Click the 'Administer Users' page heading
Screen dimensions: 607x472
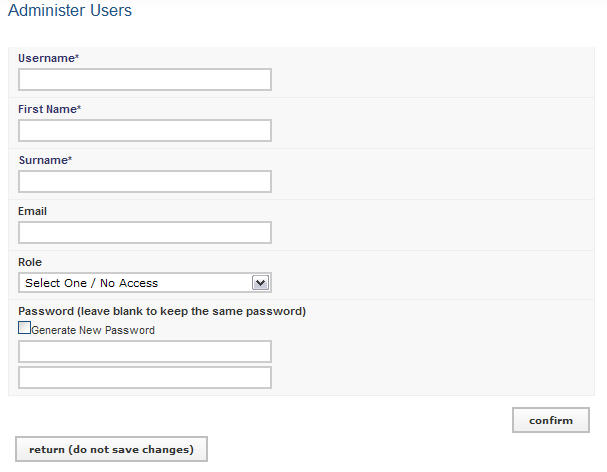click(x=70, y=11)
